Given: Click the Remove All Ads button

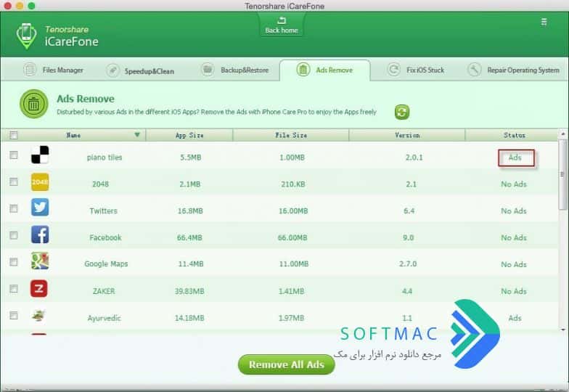Looking at the screenshot, I should pyautogui.click(x=286, y=364).
